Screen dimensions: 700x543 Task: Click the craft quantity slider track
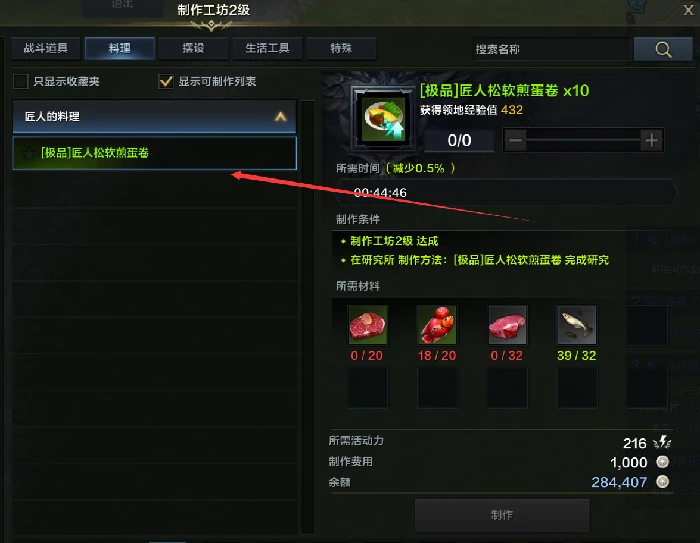583,140
